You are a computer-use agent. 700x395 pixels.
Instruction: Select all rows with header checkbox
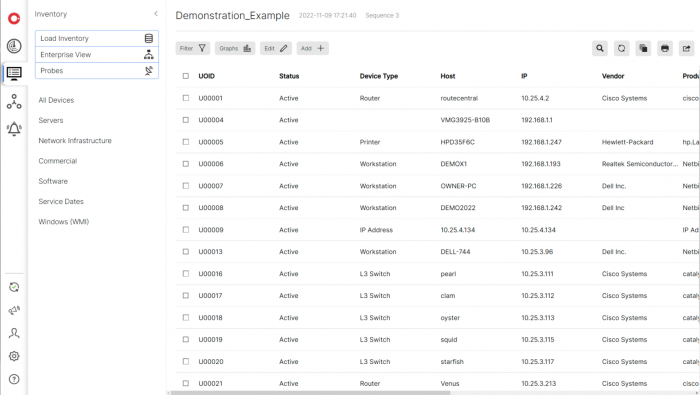tap(186, 76)
